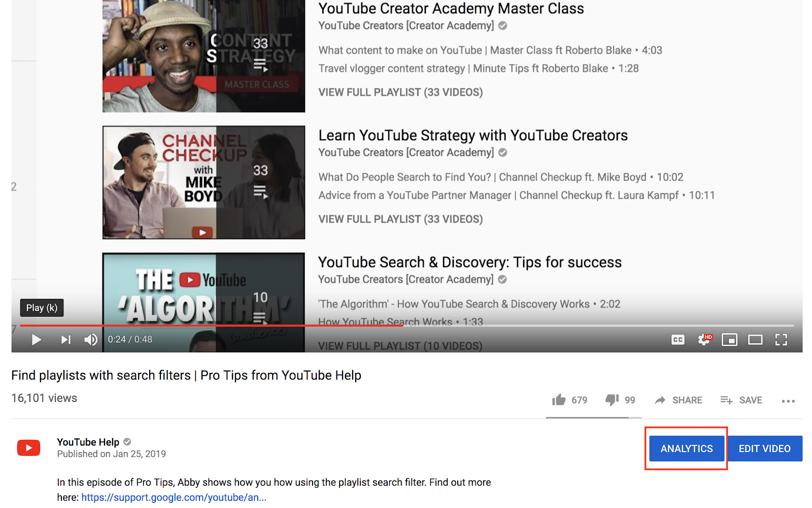Click 'The Algorithm' playlist thumbnail
Image resolution: width=812 pixels, height=508 pixels.
[x=204, y=302]
